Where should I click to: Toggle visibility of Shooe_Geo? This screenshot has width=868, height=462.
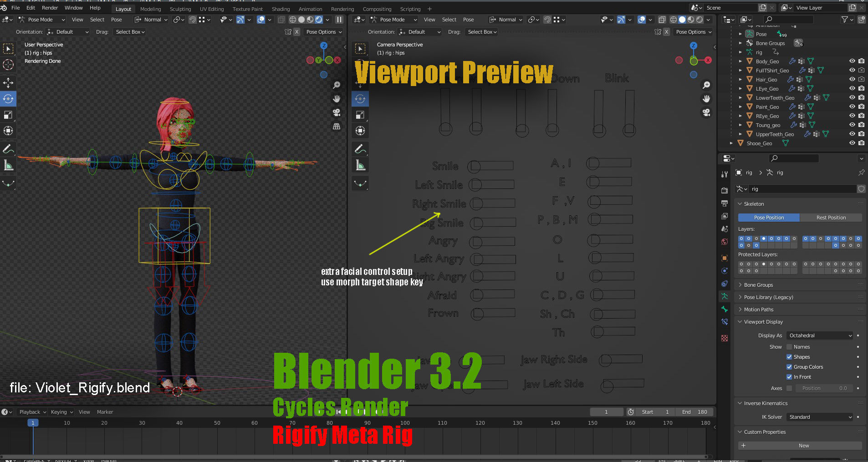pos(852,143)
